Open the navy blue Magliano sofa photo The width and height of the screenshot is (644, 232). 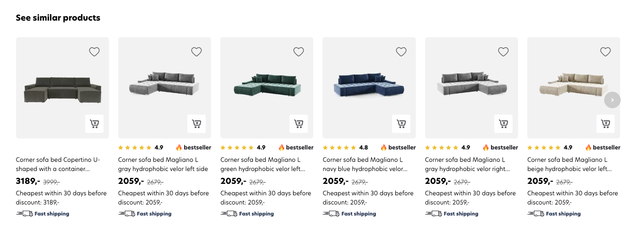369,85
